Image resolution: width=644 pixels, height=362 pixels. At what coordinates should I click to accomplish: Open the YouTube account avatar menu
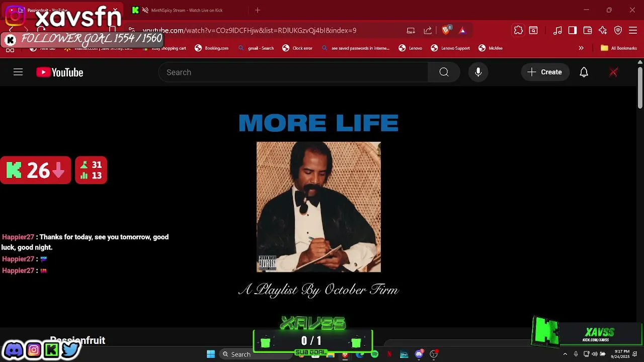coord(613,72)
